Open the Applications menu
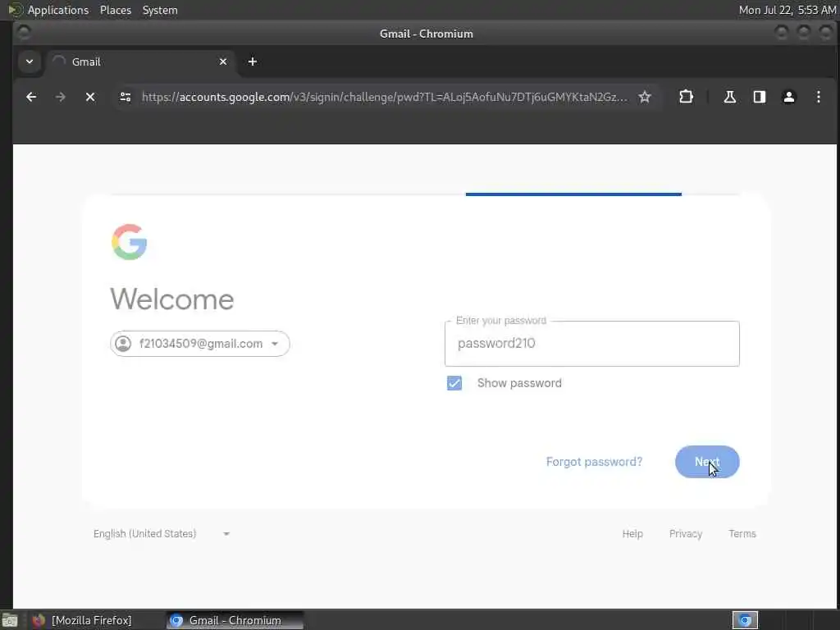This screenshot has height=630, width=840. click(58, 10)
